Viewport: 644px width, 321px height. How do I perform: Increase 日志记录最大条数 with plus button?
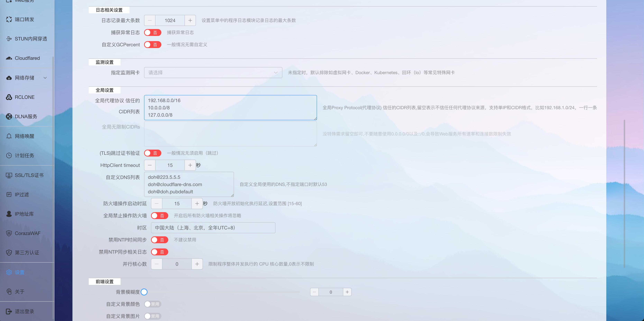(x=190, y=21)
